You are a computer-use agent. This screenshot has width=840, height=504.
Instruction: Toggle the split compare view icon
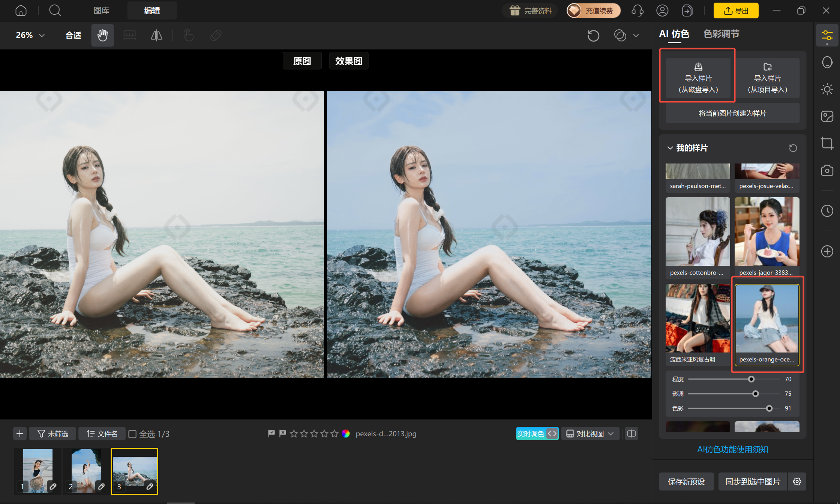pyautogui.click(x=631, y=434)
